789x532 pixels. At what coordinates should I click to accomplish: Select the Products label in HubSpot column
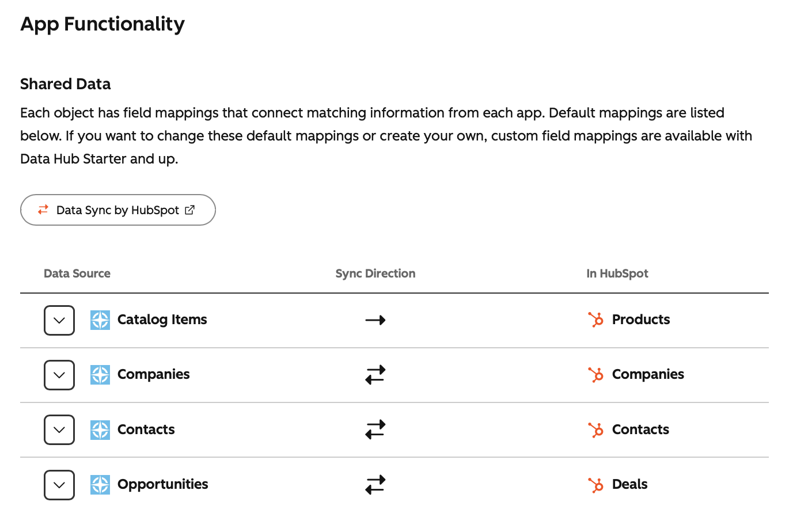point(641,320)
